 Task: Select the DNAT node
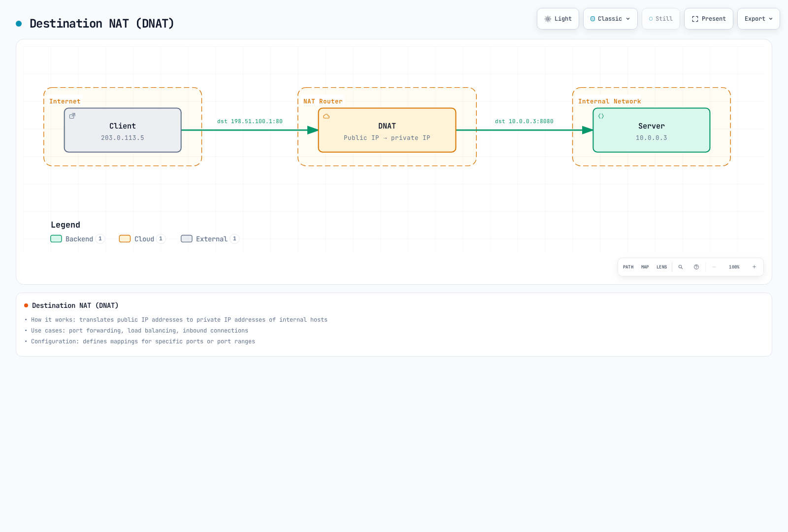[x=387, y=130]
